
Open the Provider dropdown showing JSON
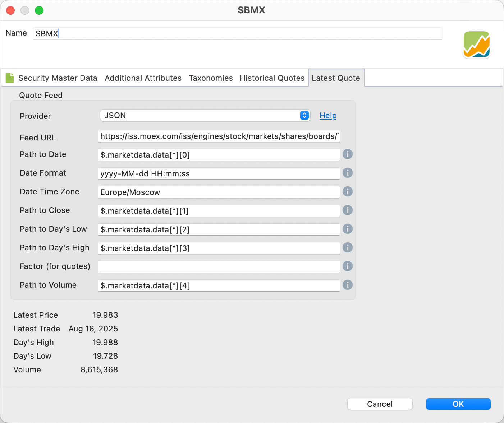tap(205, 115)
